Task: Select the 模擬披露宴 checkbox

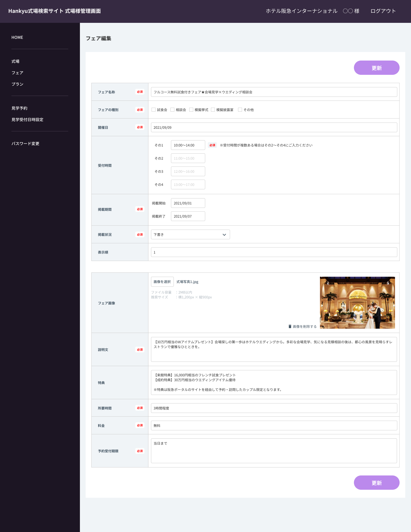Action: coord(213,110)
